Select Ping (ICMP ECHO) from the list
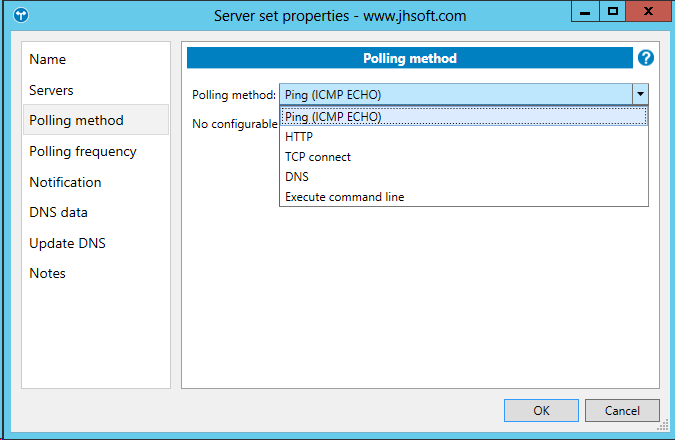Screen dimensions: 675x440 pyautogui.click(x=333, y=117)
